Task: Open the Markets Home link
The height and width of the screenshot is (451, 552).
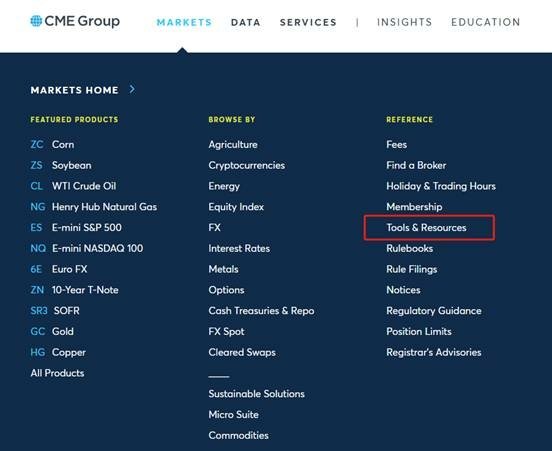Action: 74,90
